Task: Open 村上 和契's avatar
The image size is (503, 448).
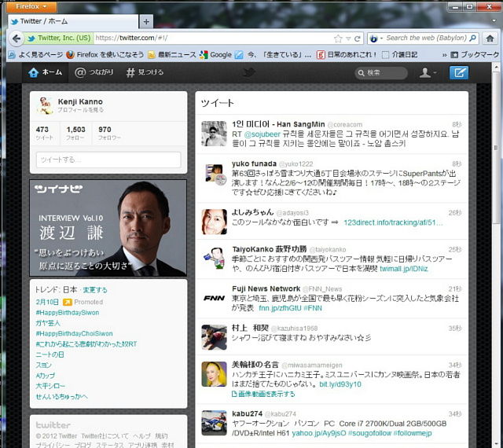Action: [214, 337]
